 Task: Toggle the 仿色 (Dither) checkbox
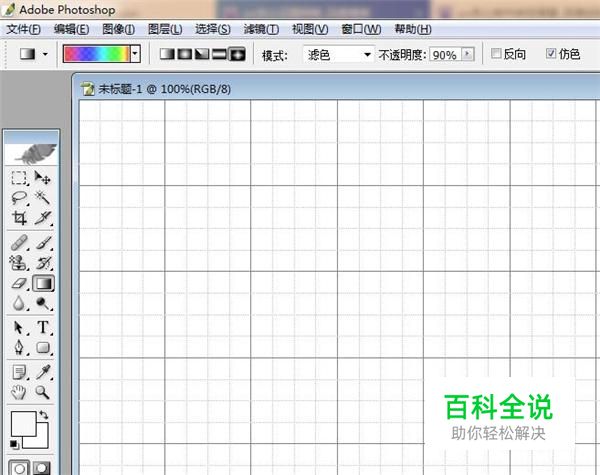[x=551, y=54]
